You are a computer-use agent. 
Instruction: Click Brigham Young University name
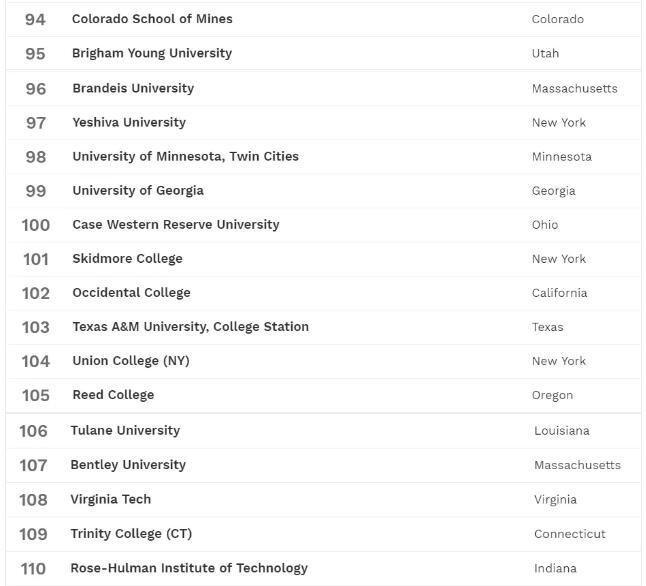pyautogui.click(x=152, y=53)
